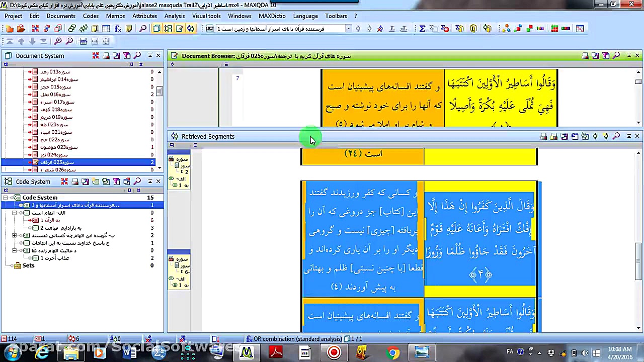Click the print icon in the Code System header
Screen dimensions: 644x362
[74, 182]
